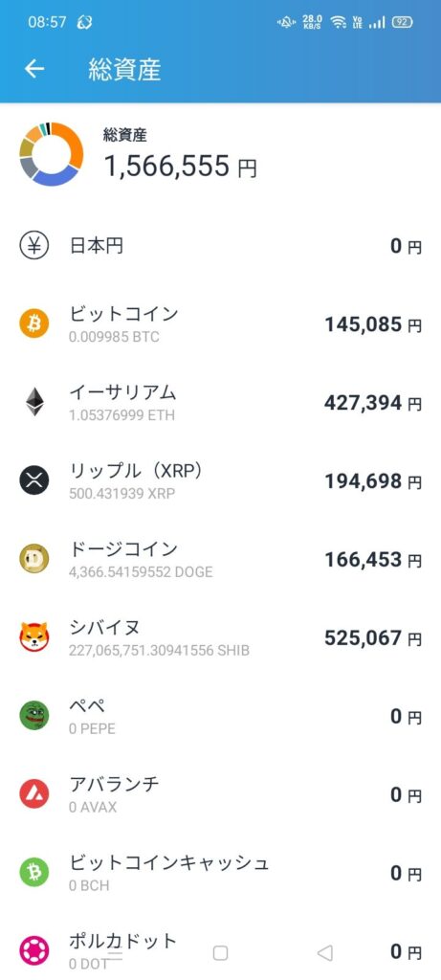Tap the Pepe frog icon

pyautogui.click(x=33, y=716)
